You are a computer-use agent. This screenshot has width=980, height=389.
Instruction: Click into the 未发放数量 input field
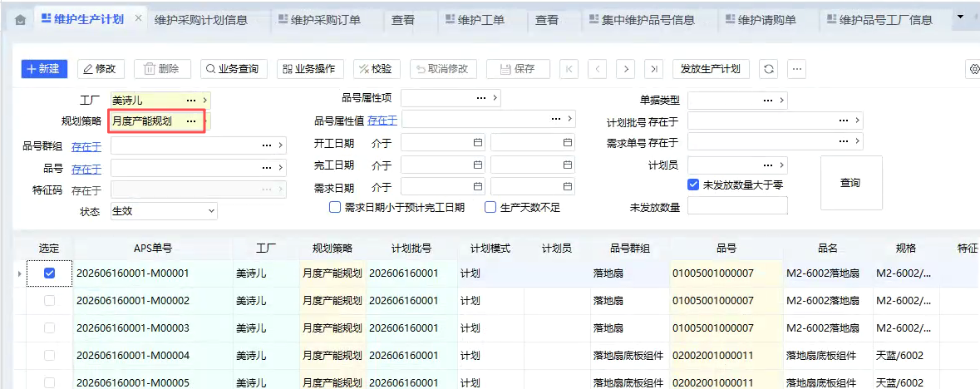[737, 206]
